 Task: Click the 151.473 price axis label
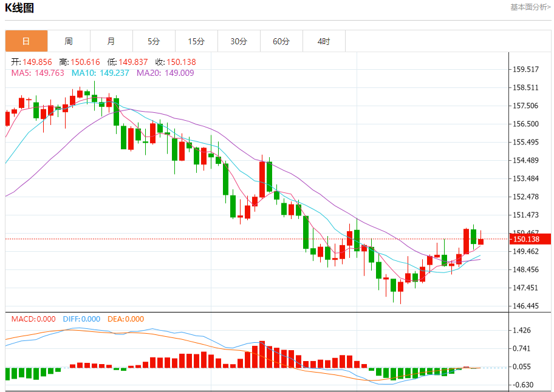(525, 215)
